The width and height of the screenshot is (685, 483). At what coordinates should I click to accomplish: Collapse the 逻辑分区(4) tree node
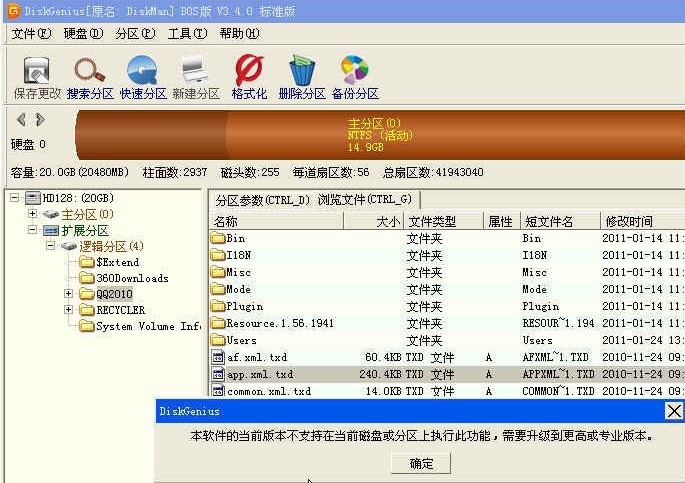point(50,246)
